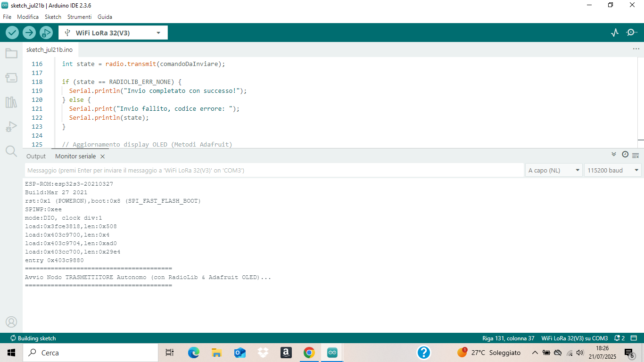Viewport: 644px width, 362px height.
Task: Clear serial output with the lines-x icon
Action: coord(636,155)
